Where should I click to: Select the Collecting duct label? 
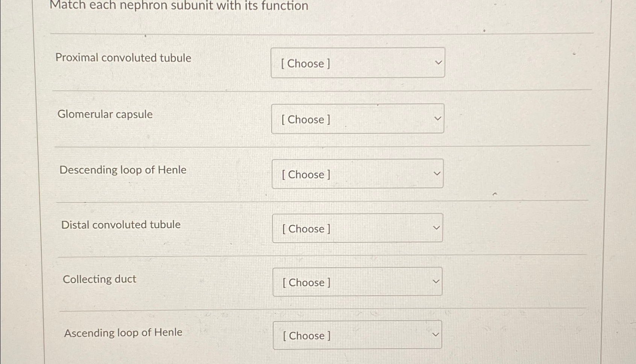(99, 279)
